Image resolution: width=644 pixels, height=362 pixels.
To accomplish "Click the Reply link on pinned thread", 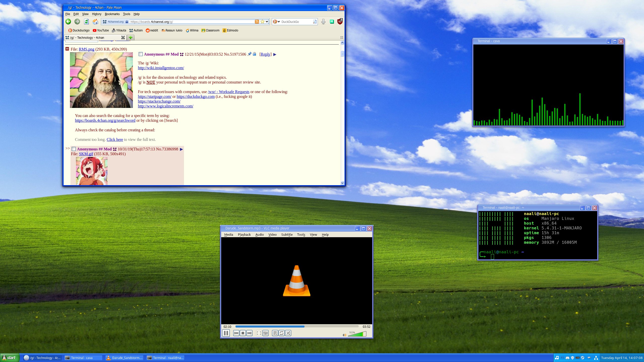I will (266, 54).
